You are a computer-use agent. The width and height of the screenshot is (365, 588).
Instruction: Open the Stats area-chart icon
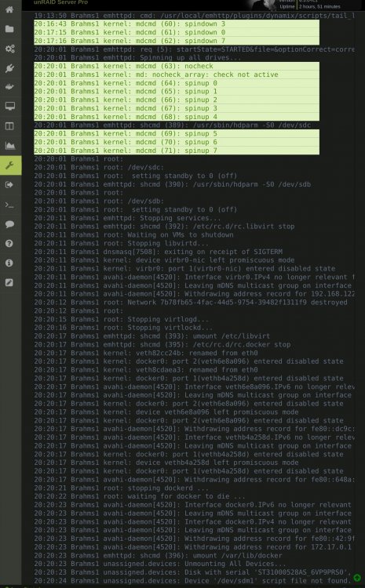[x=9, y=146]
